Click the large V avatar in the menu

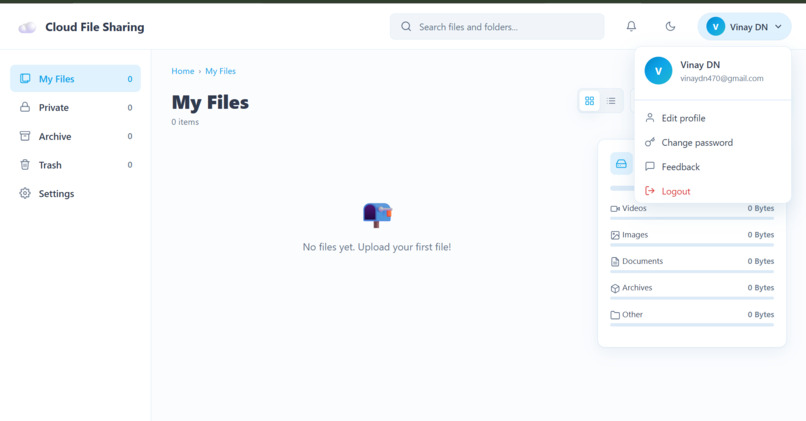(x=658, y=71)
